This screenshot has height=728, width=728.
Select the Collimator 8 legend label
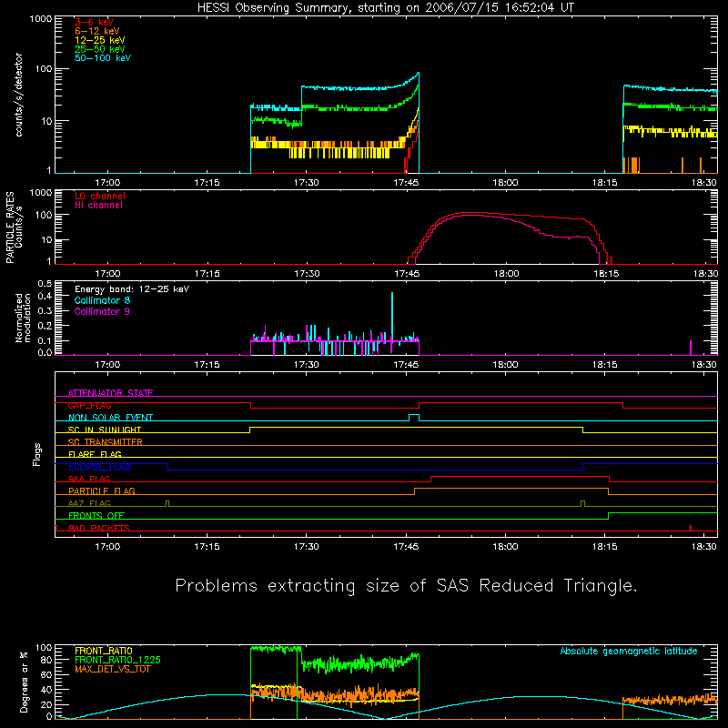point(102,300)
